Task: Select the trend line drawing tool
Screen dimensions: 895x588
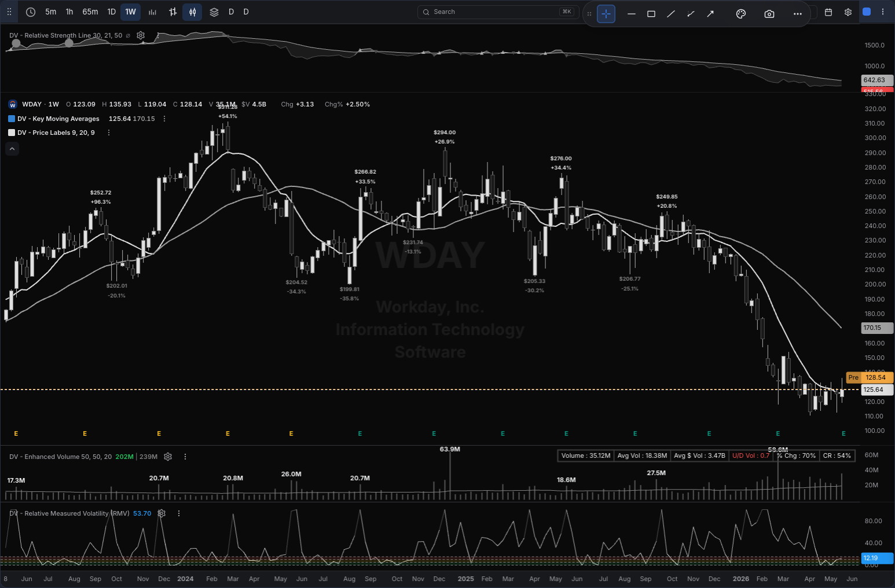Action: tap(671, 14)
